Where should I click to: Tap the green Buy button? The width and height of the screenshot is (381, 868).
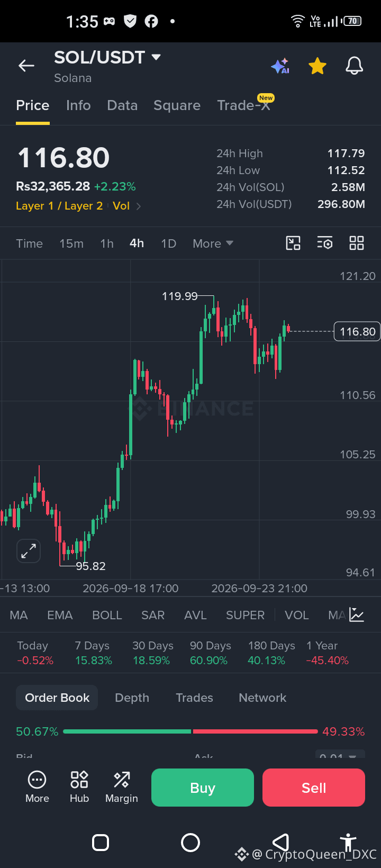point(203,788)
